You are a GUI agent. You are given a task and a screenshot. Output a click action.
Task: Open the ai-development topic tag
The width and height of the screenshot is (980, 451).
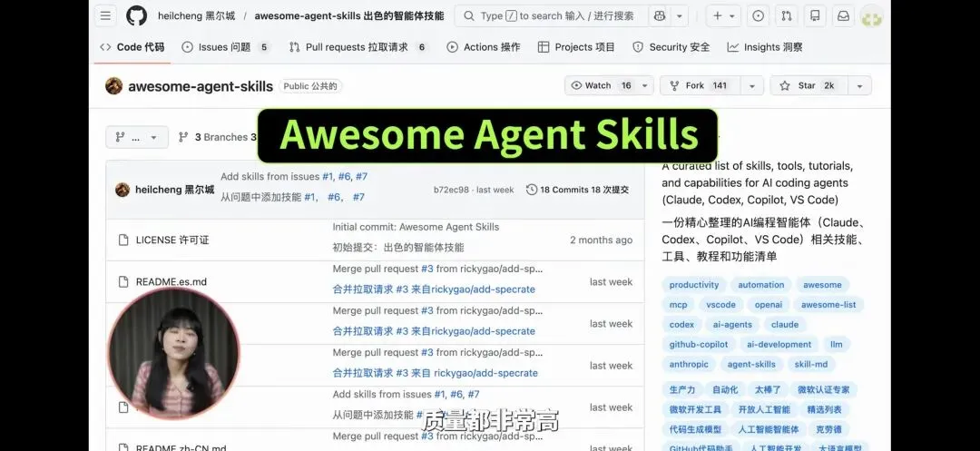(779, 345)
